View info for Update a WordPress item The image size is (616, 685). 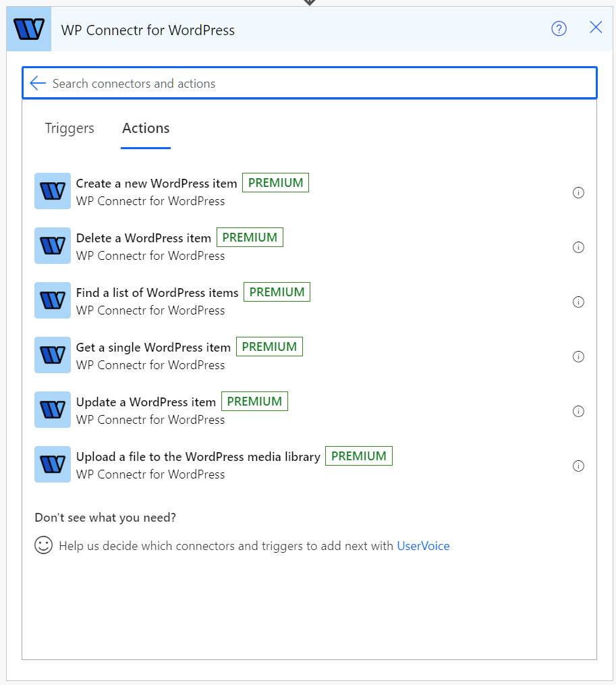[578, 411]
